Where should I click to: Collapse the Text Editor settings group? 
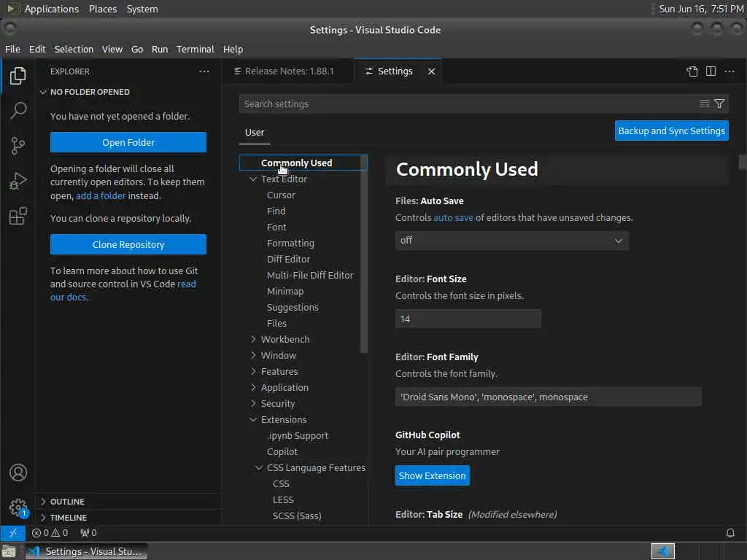(253, 179)
